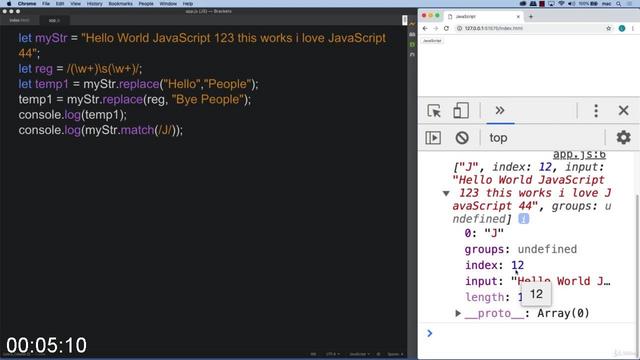Go back in Chrome browser

[425, 29]
